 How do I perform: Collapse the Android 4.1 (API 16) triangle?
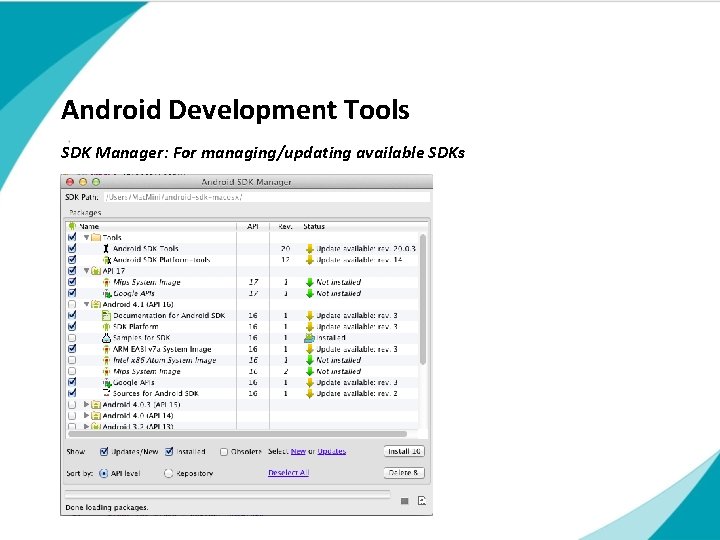86,304
